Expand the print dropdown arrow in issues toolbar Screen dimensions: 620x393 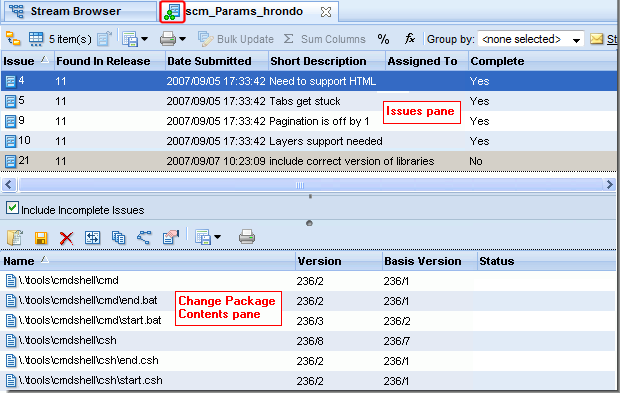[182, 39]
